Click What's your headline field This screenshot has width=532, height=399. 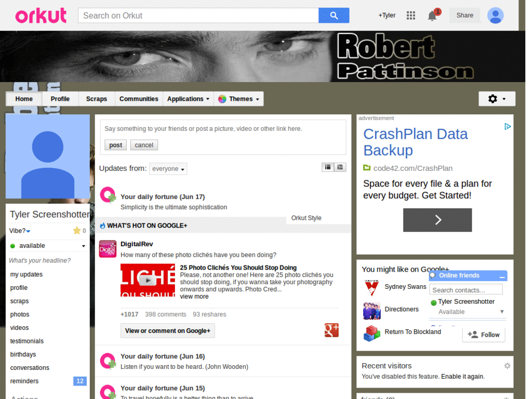pyautogui.click(x=39, y=261)
